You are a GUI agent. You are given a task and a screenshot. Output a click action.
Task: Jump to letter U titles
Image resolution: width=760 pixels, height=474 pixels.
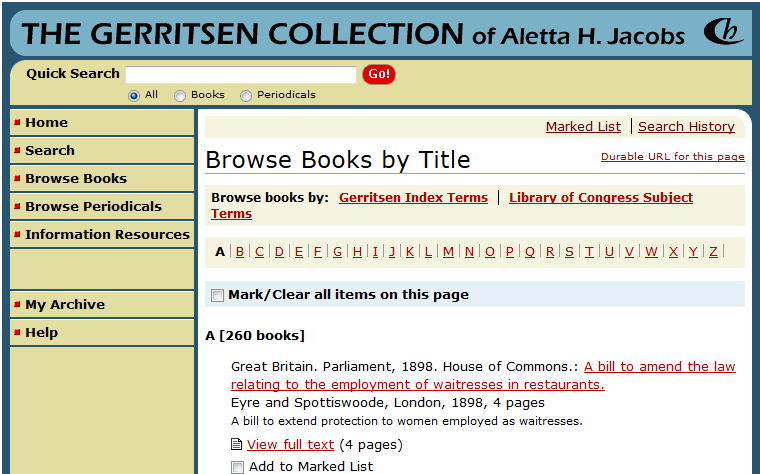(x=609, y=252)
